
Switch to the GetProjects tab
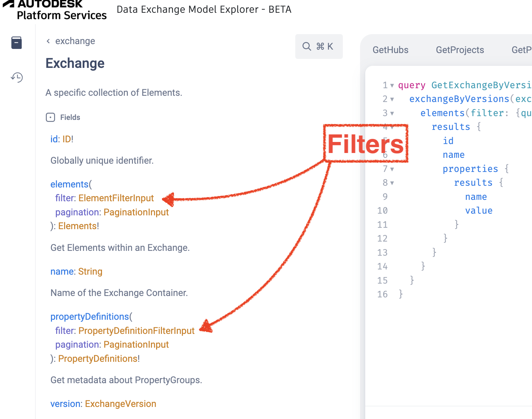coord(460,50)
